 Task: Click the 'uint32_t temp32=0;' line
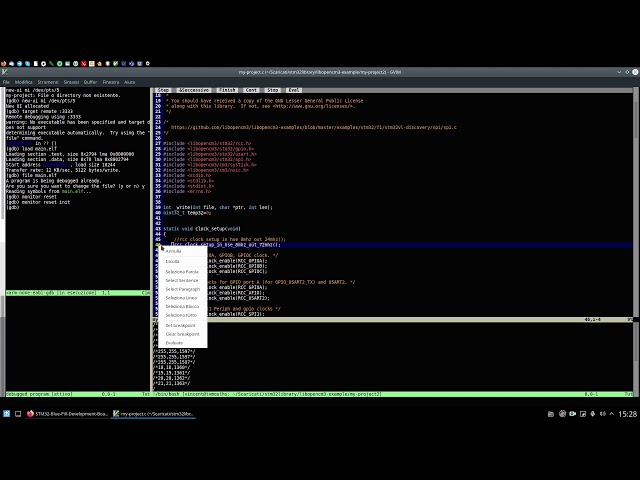click(187, 213)
